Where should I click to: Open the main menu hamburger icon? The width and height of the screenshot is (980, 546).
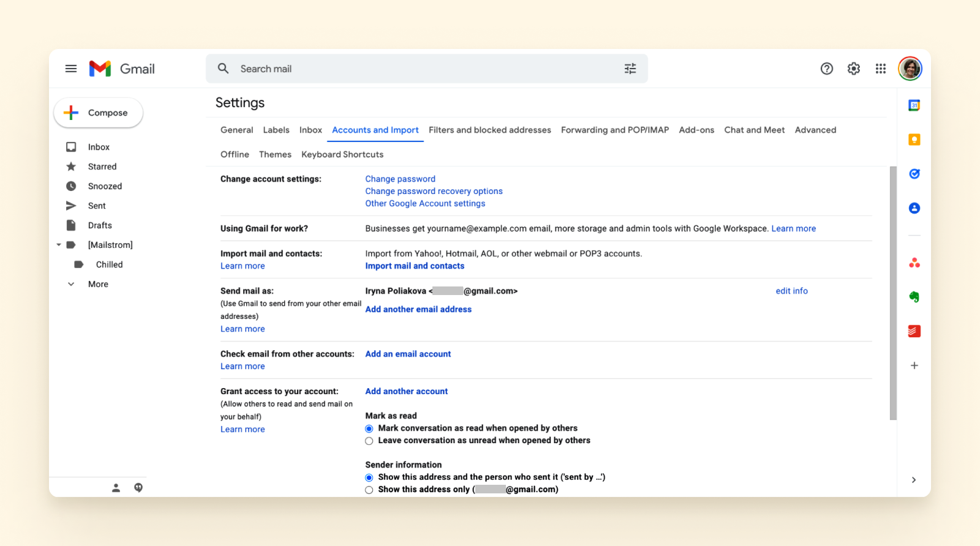click(x=71, y=69)
